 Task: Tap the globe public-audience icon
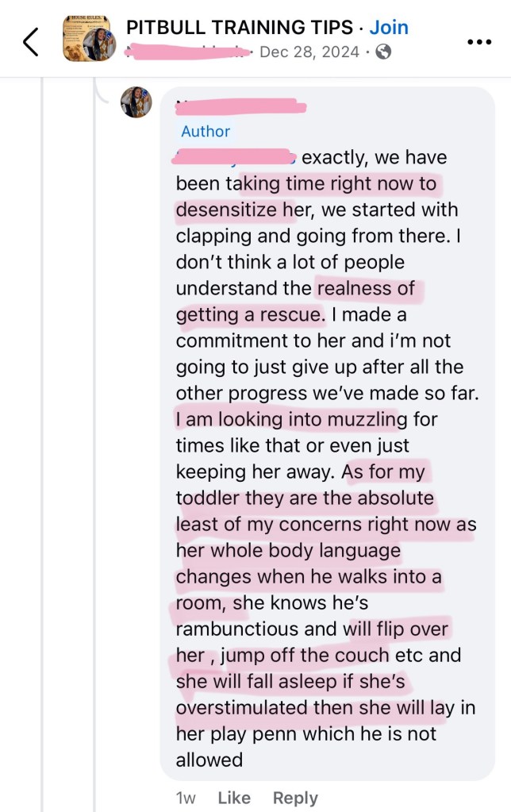(383, 52)
